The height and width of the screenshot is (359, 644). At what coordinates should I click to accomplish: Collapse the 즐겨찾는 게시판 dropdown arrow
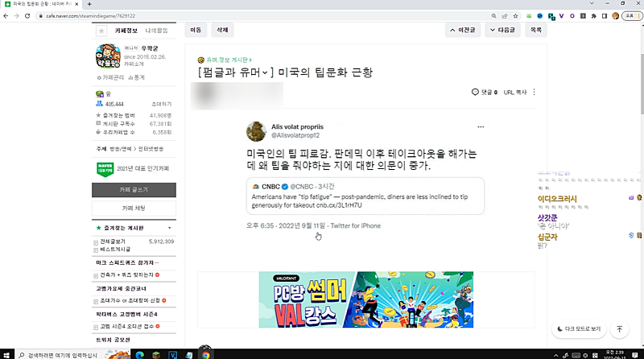pos(169,228)
